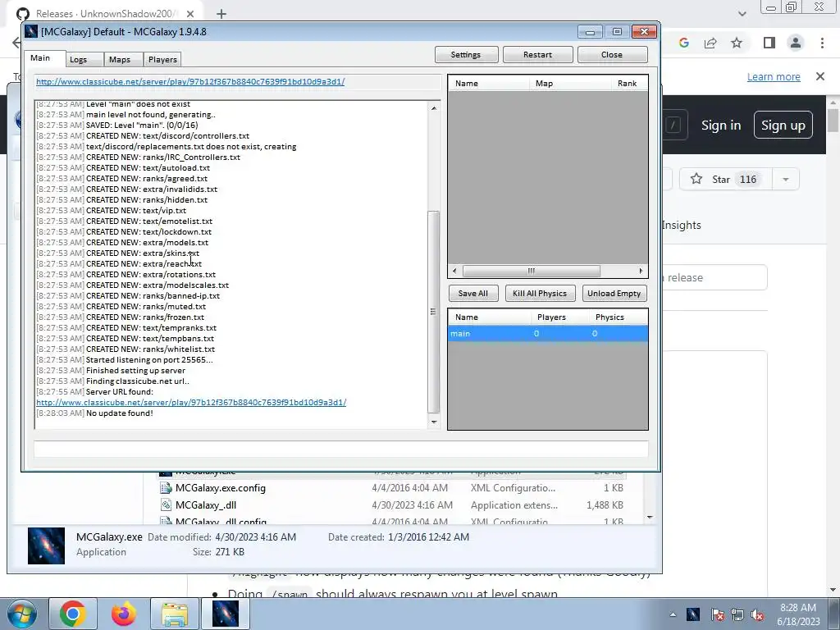
Task: Select MCGalaxy_.dll file in Explorer
Action: [391, 505]
